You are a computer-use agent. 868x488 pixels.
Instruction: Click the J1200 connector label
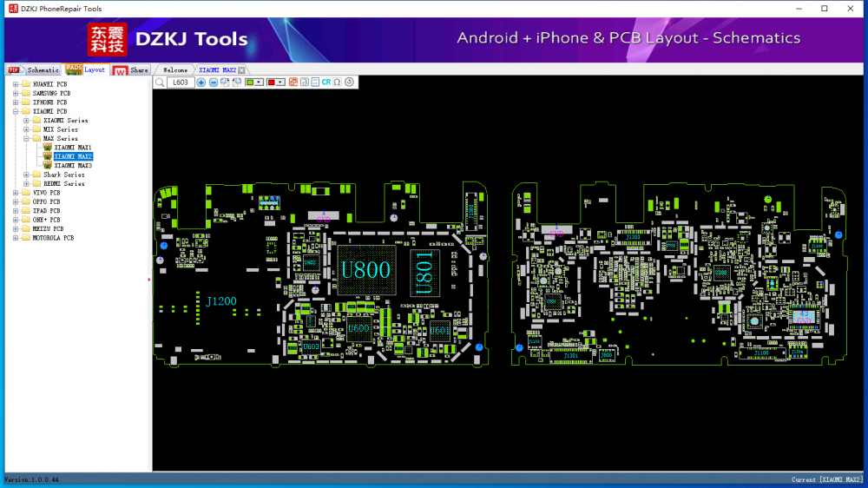221,301
